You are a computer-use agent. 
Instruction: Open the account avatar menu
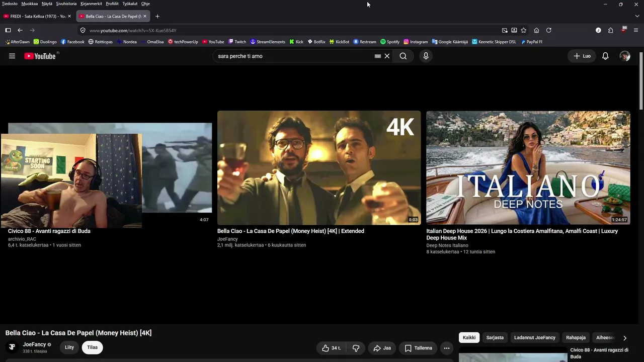pos(625,56)
